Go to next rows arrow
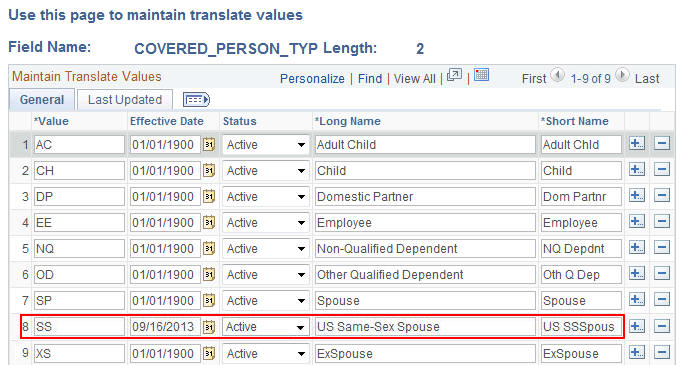Image resolution: width=683 pixels, height=365 pixels. coord(622,76)
